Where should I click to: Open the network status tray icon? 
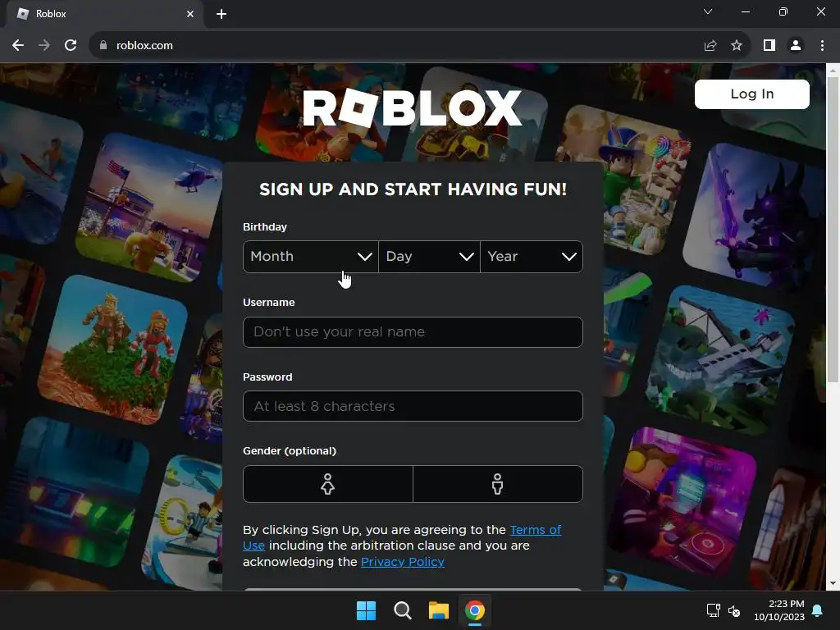pyautogui.click(x=713, y=610)
